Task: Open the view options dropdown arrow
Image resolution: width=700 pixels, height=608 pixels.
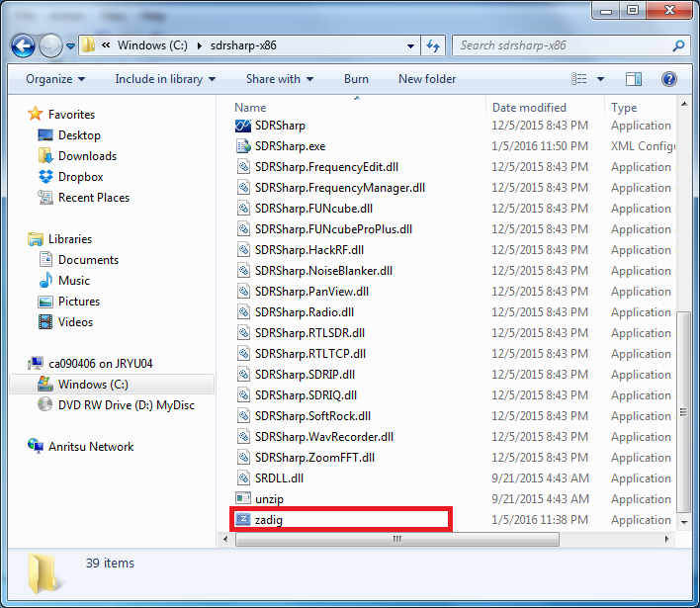Action: pos(600,79)
